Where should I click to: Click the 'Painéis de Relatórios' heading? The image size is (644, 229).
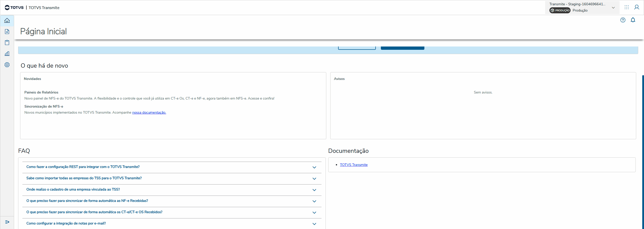click(41, 92)
